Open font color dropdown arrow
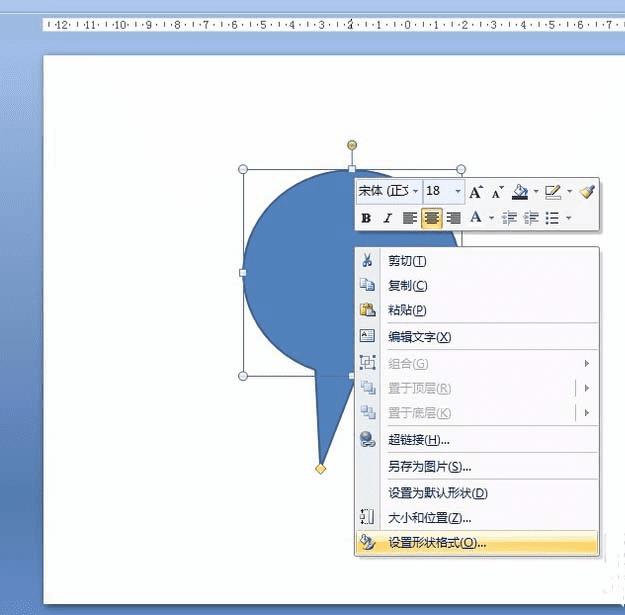This screenshot has height=615, width=625. (491, 218)
